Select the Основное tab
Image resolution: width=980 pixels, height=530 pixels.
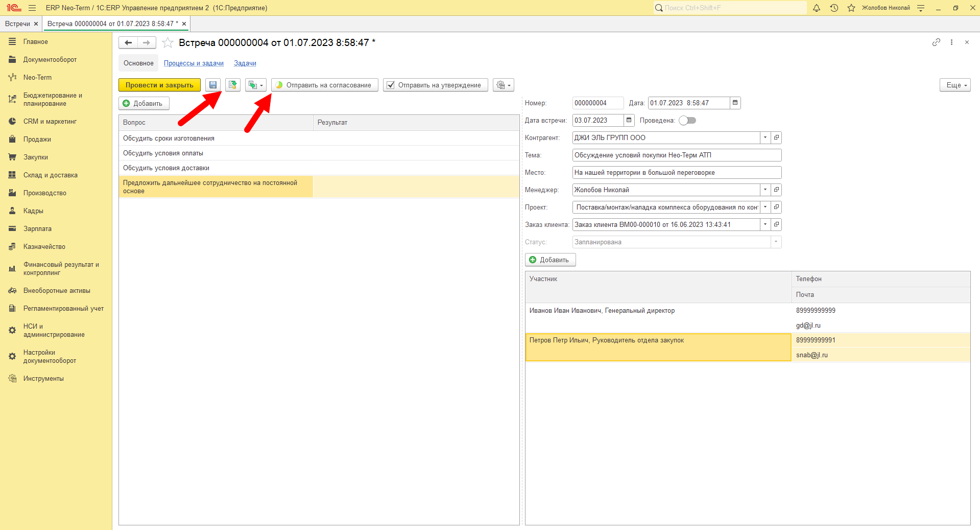tap(138, 63)
